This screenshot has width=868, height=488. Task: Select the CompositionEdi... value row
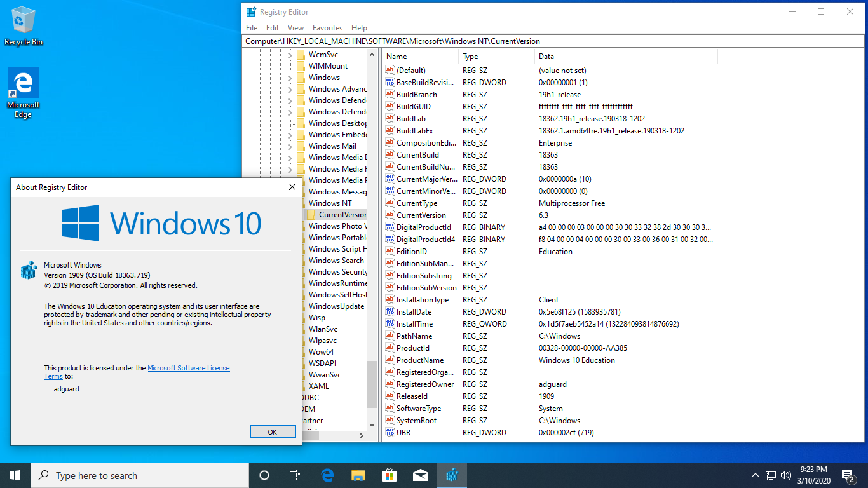551,143
